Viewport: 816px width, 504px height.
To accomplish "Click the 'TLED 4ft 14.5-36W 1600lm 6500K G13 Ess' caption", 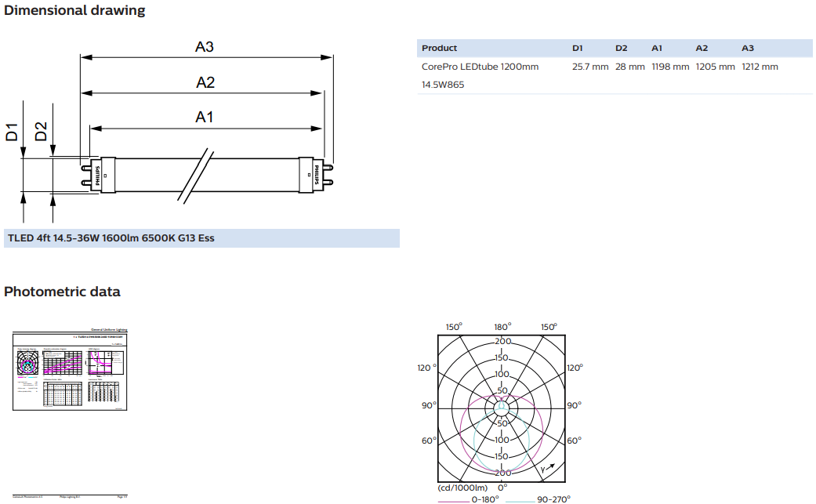I will (201, 238).
